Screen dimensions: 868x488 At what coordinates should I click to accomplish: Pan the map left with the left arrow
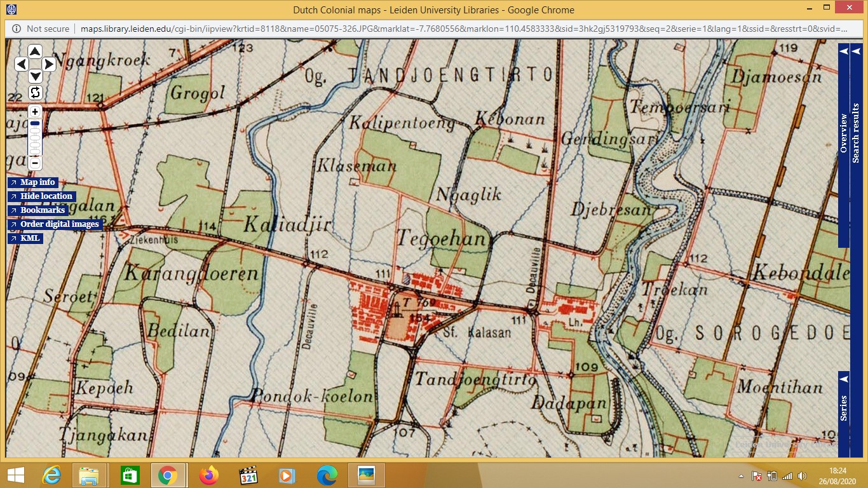coord(21,64)
